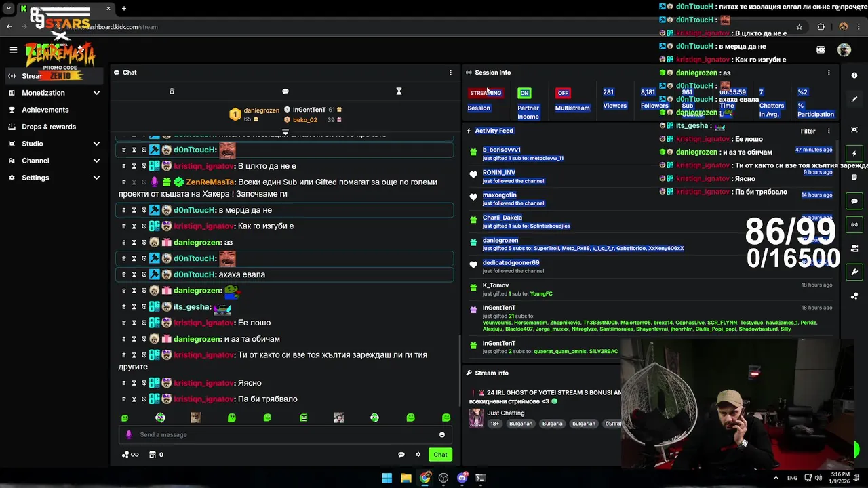
Task: Delete the message 'Ее лошо'
Action: pos(123,323)
